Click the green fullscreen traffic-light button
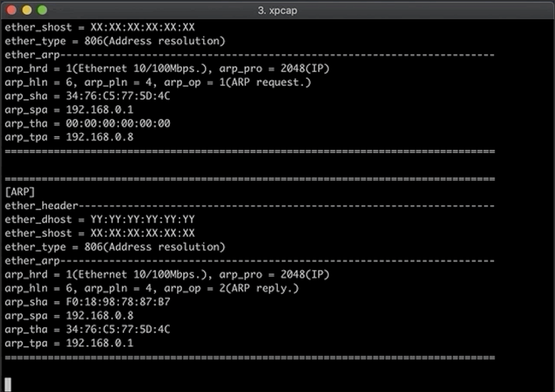The image size is (555, 392). [41, 10]
